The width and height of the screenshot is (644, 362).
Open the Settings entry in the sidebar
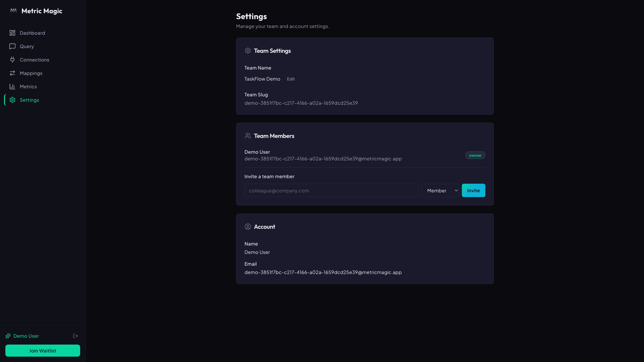click(29, 100)
